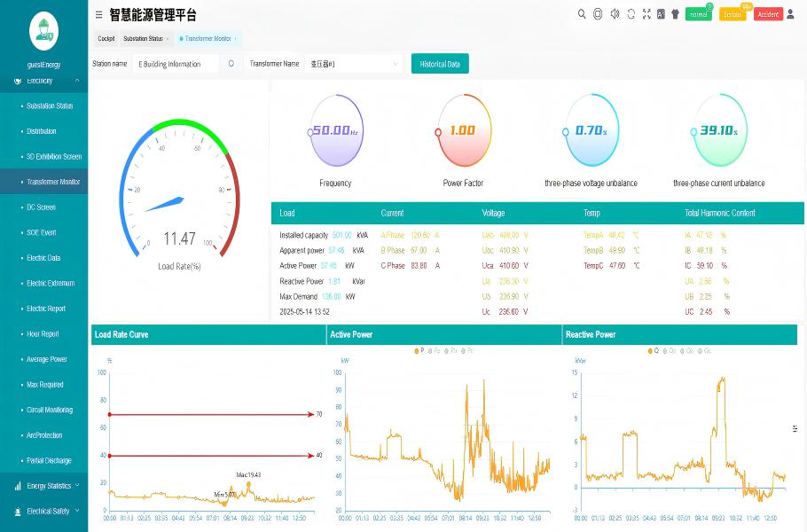Open the user profile icon

pos(792,14)
